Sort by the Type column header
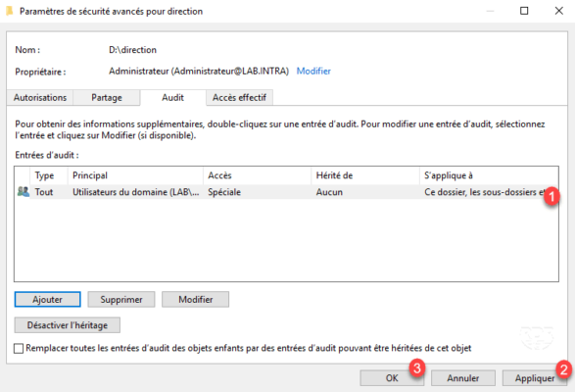Viewport: 575px width, 392px height. (49, 175)
